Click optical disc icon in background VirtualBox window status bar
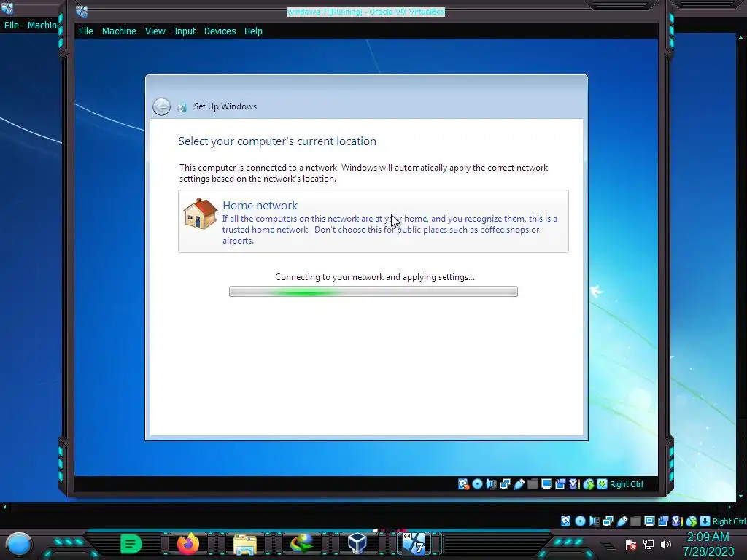 (580, 521)
